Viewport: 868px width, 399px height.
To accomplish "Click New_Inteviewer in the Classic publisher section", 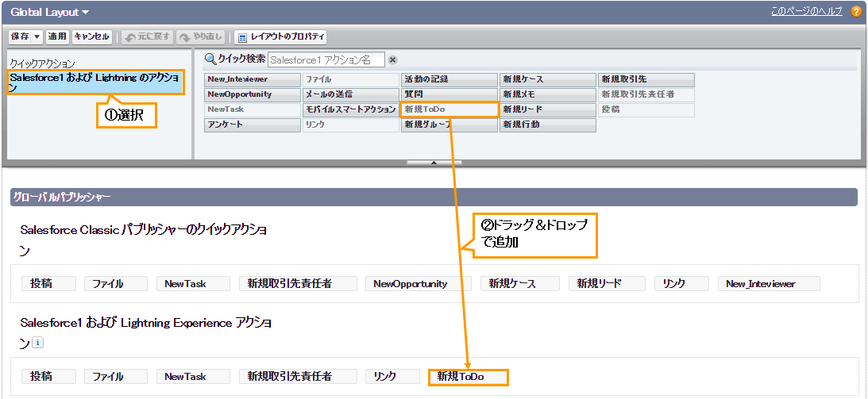I will point(769,283).
